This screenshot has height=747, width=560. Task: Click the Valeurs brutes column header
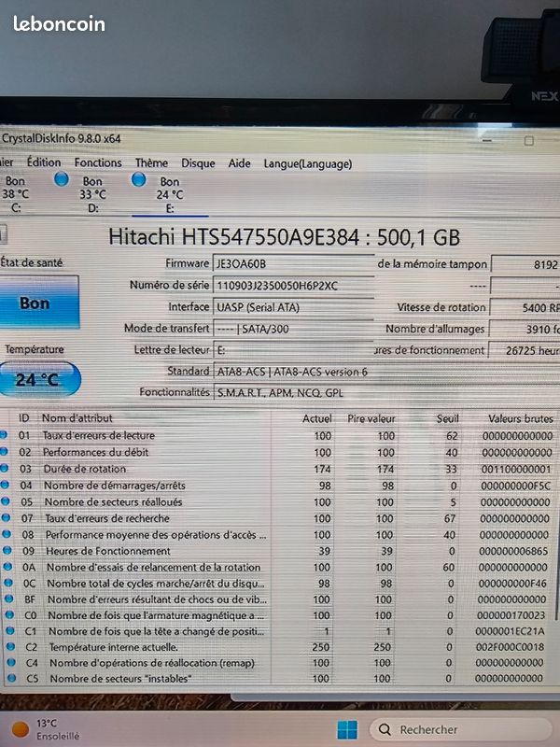pyautogui.click(x=521, y=418)
